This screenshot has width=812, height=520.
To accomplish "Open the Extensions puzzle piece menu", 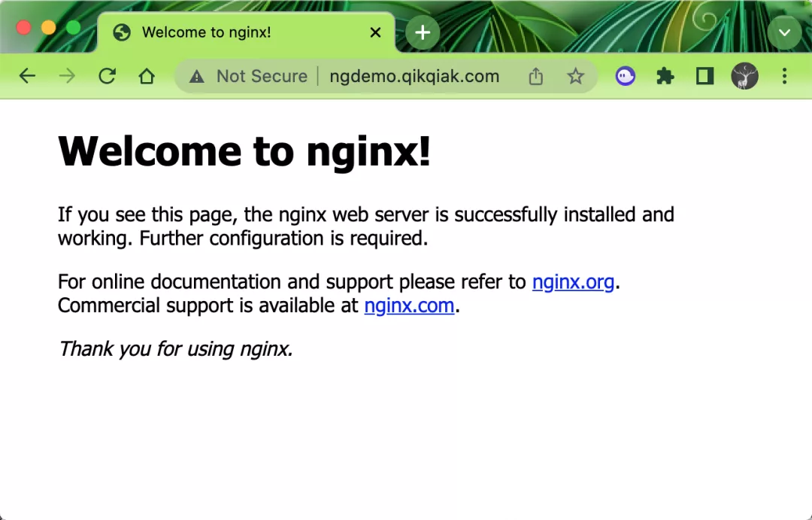I will point(665,76).
